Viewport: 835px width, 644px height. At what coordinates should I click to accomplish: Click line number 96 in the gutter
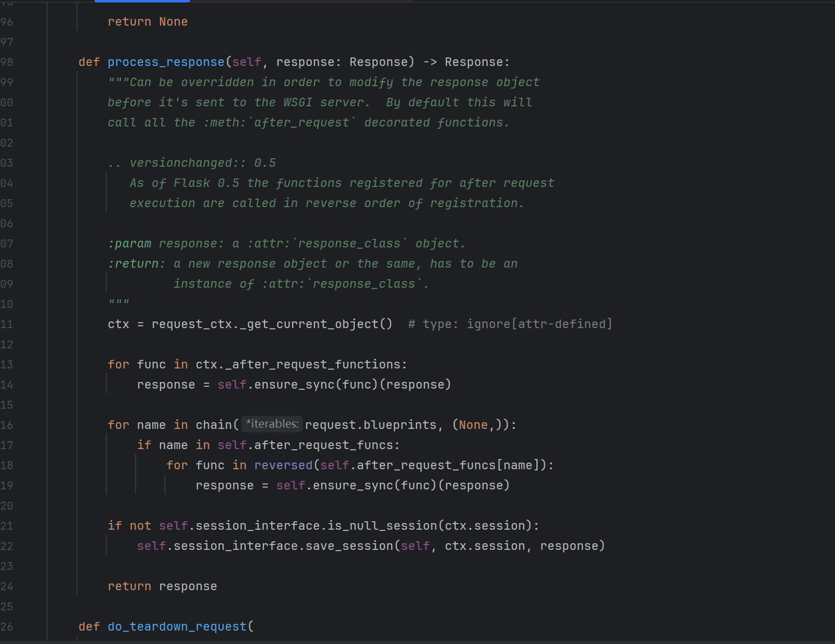pyautogui.click(x=7, y=22)
